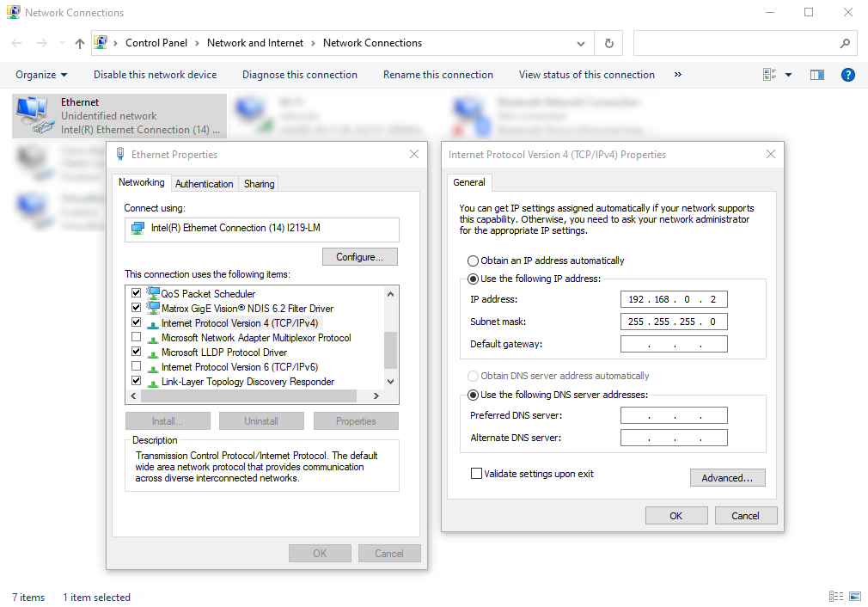Enable Internet Protocol Version 6 checkbox
Screen dimensions: 868x607
click(136, 367)
